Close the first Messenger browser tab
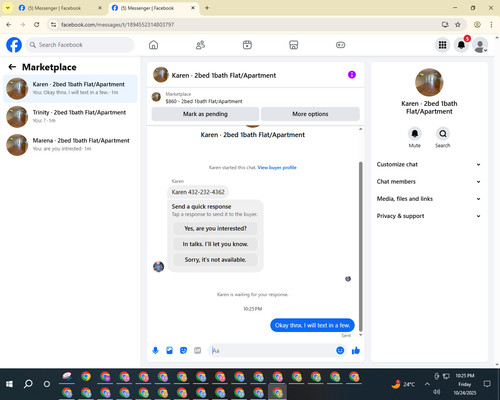Screen dimensions: 500x400 pyautogui.click(x=100, y=8)
